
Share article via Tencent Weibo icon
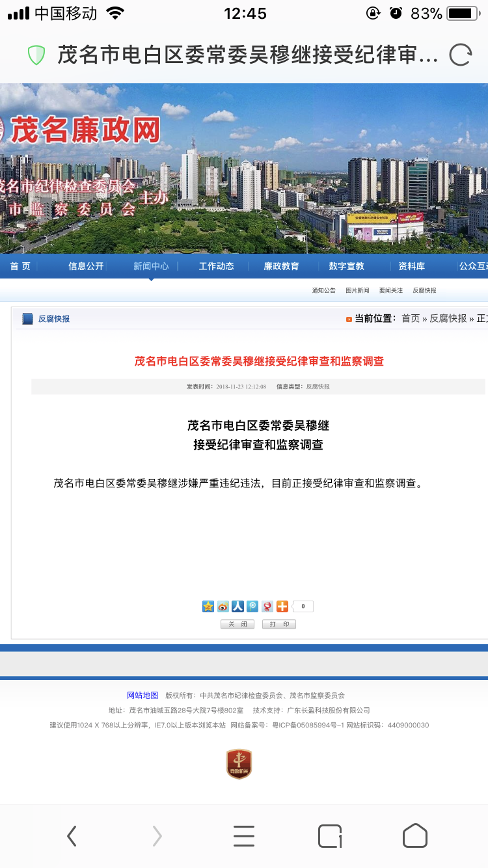tap(252, 606)
